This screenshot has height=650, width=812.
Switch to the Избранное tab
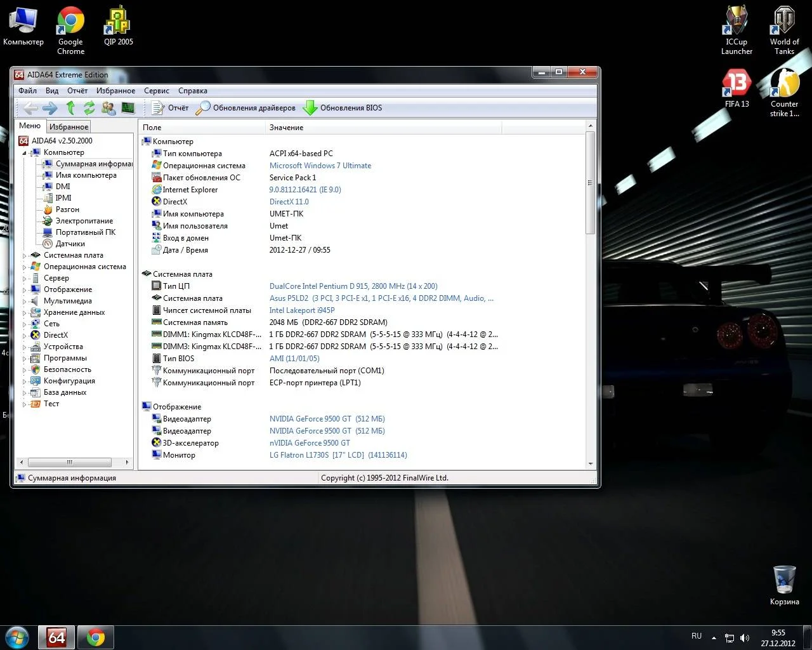point(69,127)
